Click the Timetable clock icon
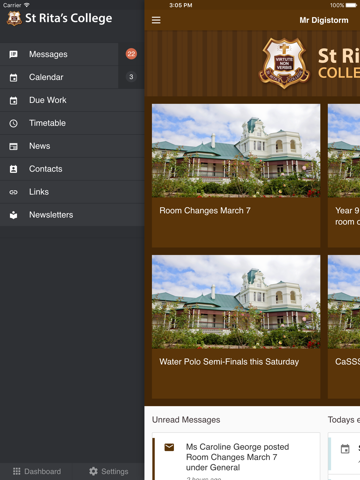360x480 pixels. click(x=13, y=123)
